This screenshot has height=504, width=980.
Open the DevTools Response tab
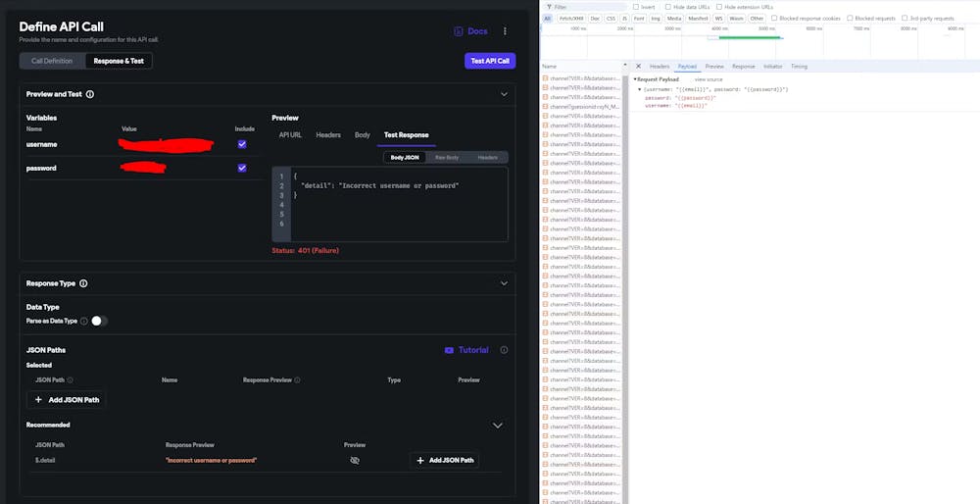click(x=744, y=67)
